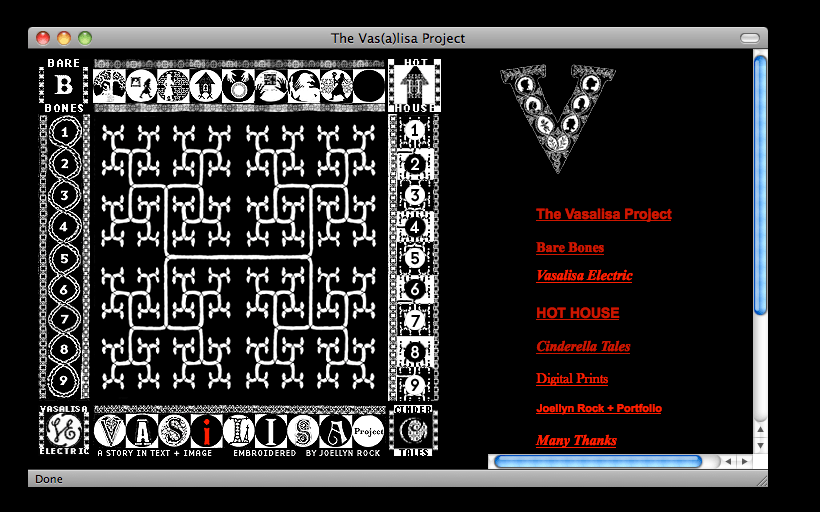Click the horizontal scrollbar right arrow
This screenshot has width=820, height=512.
coord(743,461)
